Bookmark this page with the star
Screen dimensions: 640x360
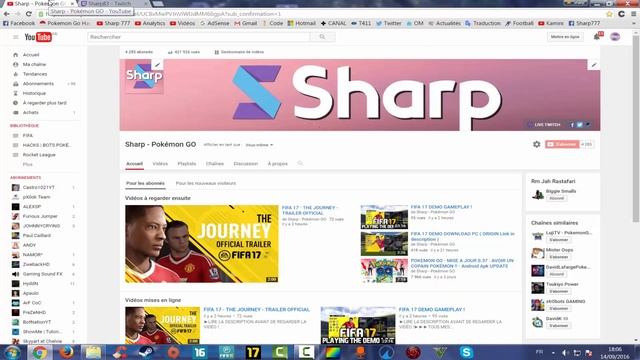pos(609,14)
